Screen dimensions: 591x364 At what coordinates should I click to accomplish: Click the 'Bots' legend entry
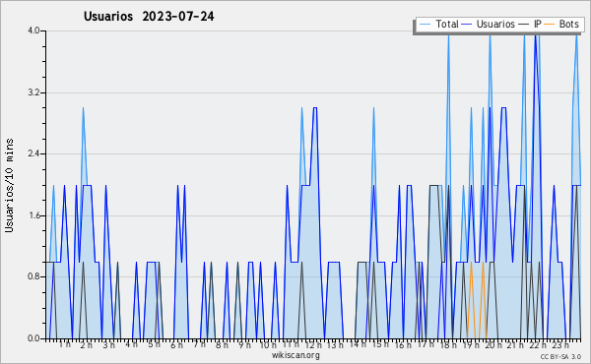pyautogui.click(x=568, y=24)
